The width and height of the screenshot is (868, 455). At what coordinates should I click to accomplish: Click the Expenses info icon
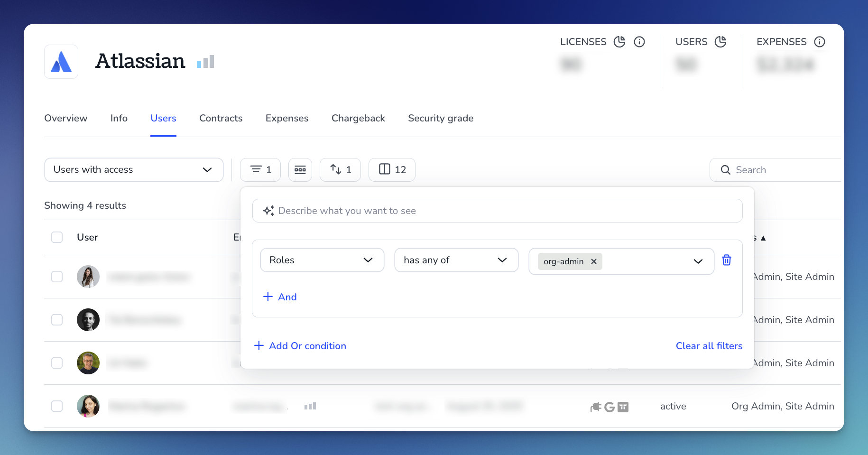point(820,42)
